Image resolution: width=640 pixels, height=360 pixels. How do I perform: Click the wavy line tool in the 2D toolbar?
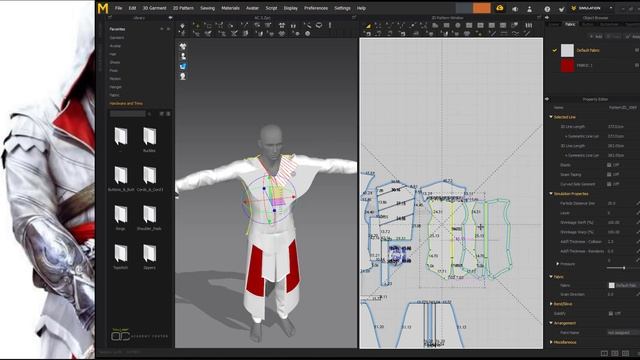pos(515,33)
